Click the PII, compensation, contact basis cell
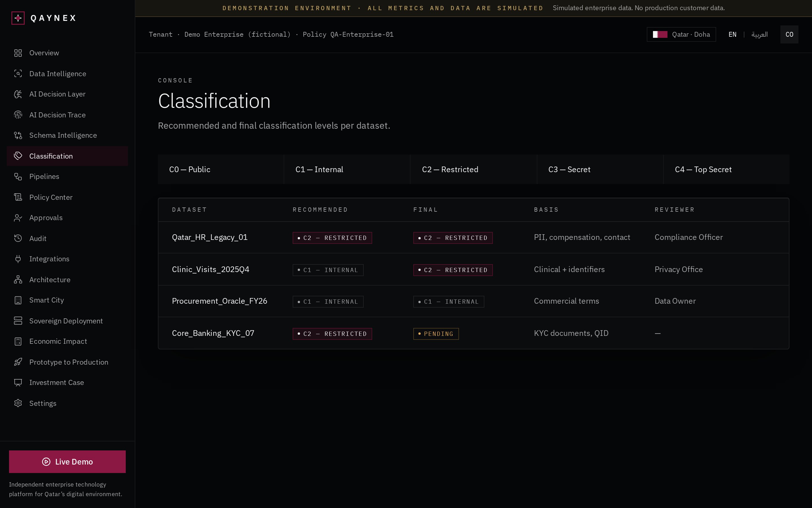 tap(582, 237)
